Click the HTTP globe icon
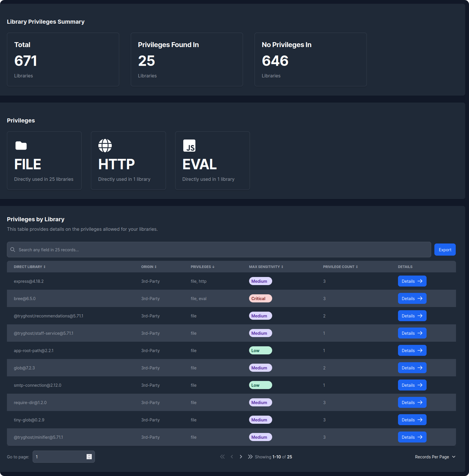 point(105,146)
